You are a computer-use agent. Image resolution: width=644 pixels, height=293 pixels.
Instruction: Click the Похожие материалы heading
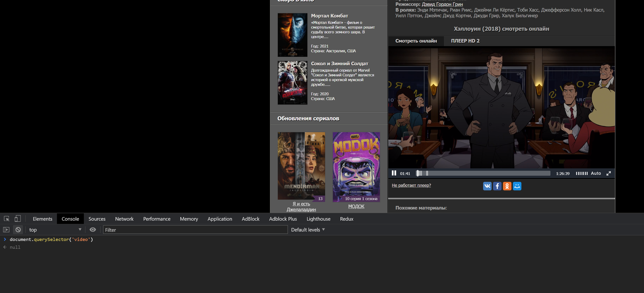coord(421,208)
